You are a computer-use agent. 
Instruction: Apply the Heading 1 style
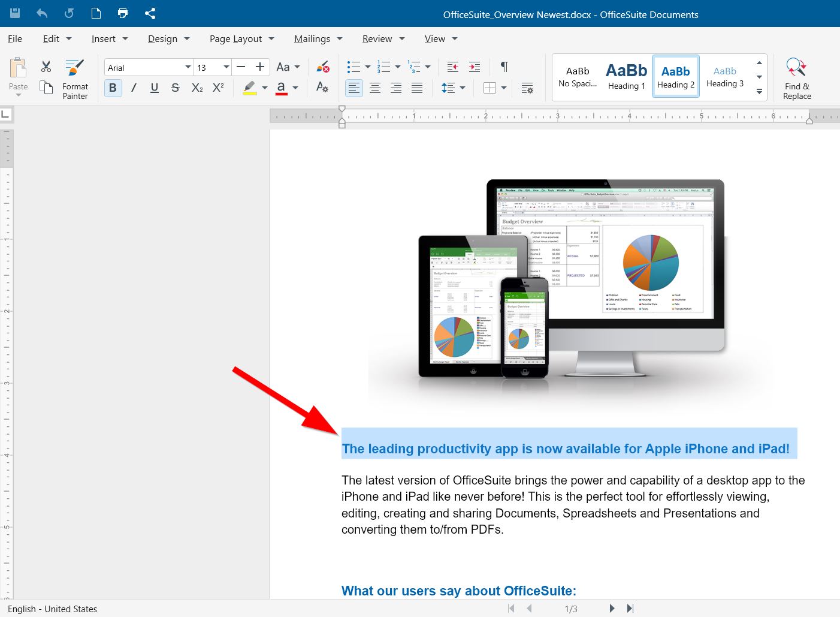click(x=626, y=76)
